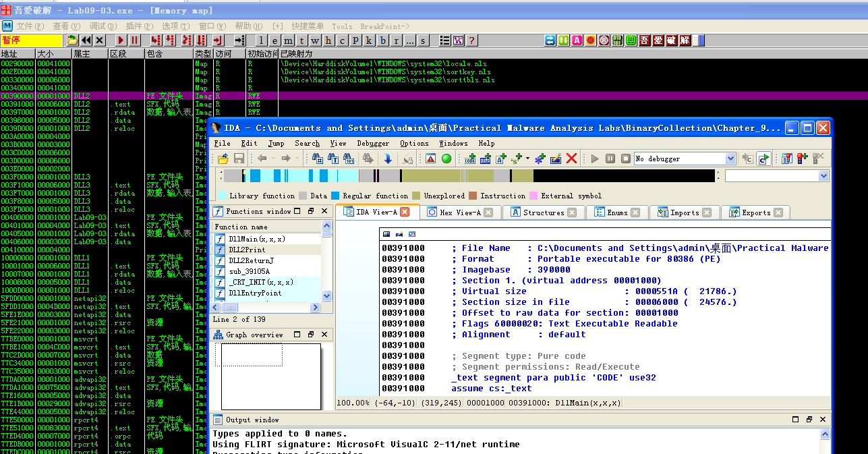Click the pink 'A' plugin icon in OllyDbg
This screenshot has height=454, width=868.
coord(577,40)
